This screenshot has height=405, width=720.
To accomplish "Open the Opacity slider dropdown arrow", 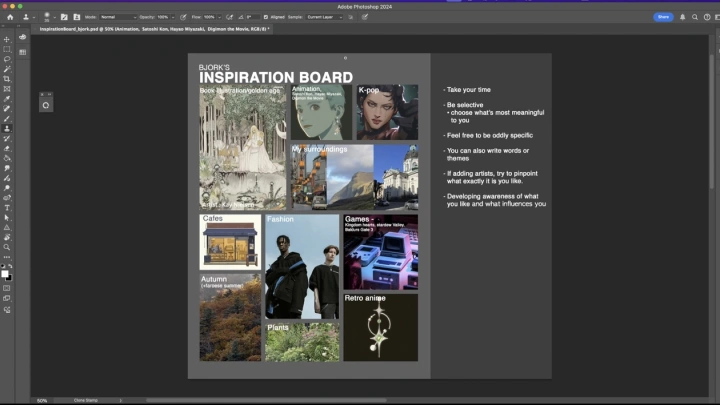I will 173,17.
